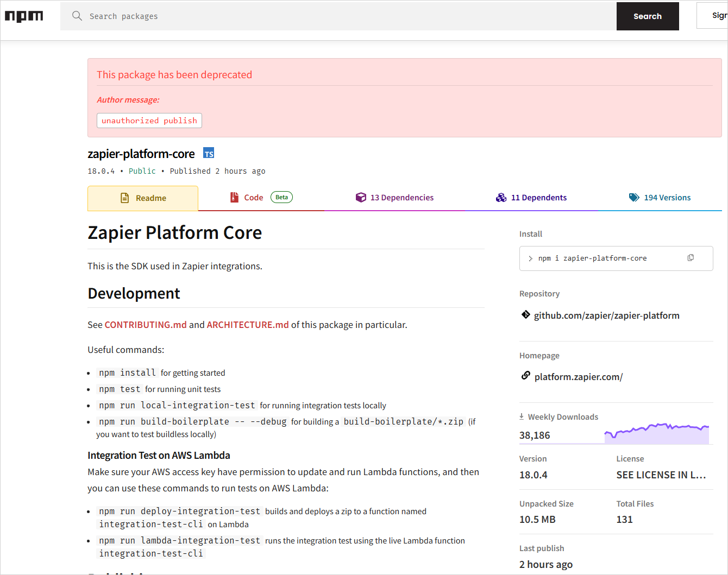Click the magnifying glass search icon
Image resolution: width=728 pixels, height=575 pixels.
click(77, 16)
